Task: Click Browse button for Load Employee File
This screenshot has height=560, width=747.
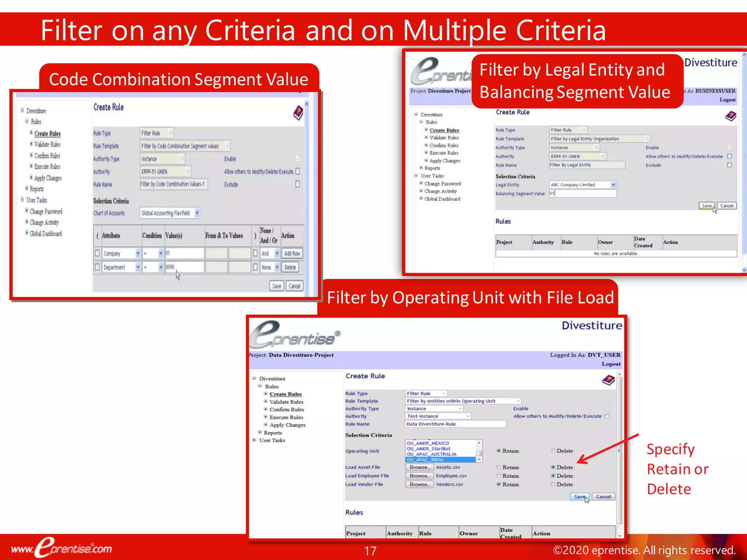Action: pos(419,476)
